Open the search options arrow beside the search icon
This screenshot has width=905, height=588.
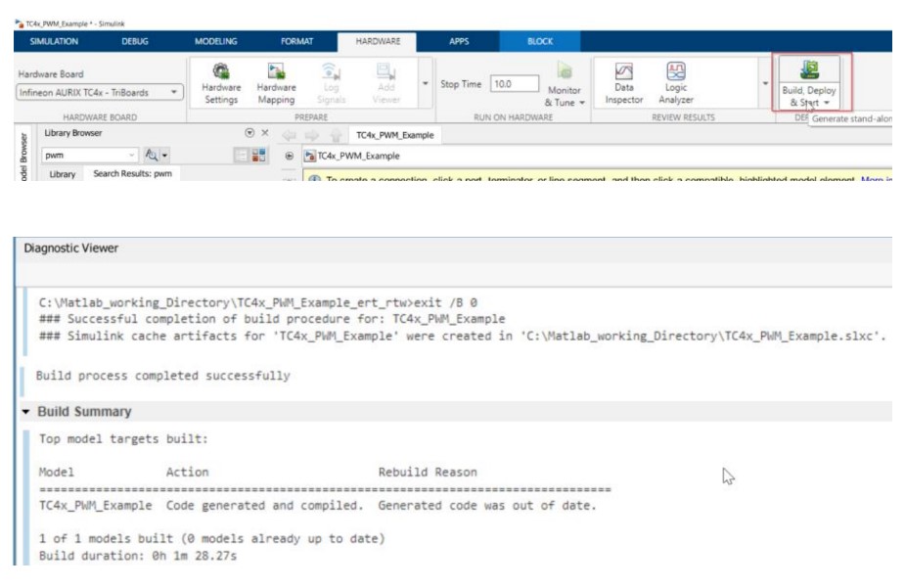coord(165,156)
